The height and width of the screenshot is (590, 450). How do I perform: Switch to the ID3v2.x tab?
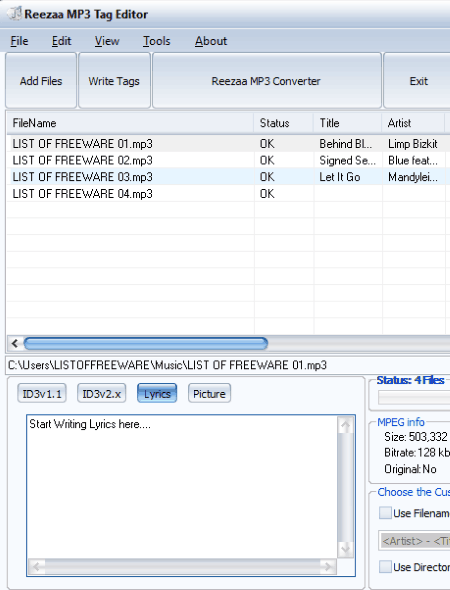tap(102, 394)
